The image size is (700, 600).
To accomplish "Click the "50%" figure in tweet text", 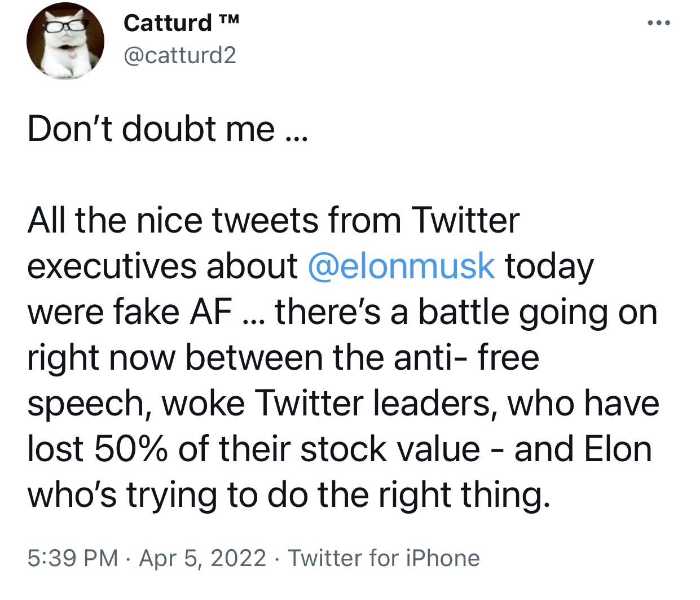I will click(131, 449).
